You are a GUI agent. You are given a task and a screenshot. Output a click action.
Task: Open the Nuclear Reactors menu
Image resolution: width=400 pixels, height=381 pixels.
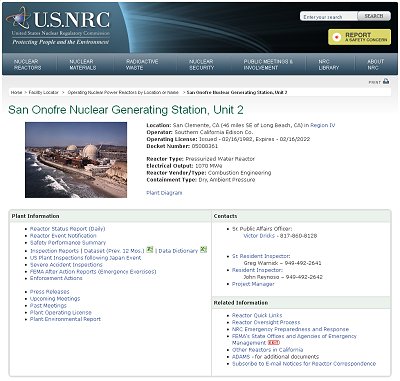pyautogui.click(x=28, y=65)
